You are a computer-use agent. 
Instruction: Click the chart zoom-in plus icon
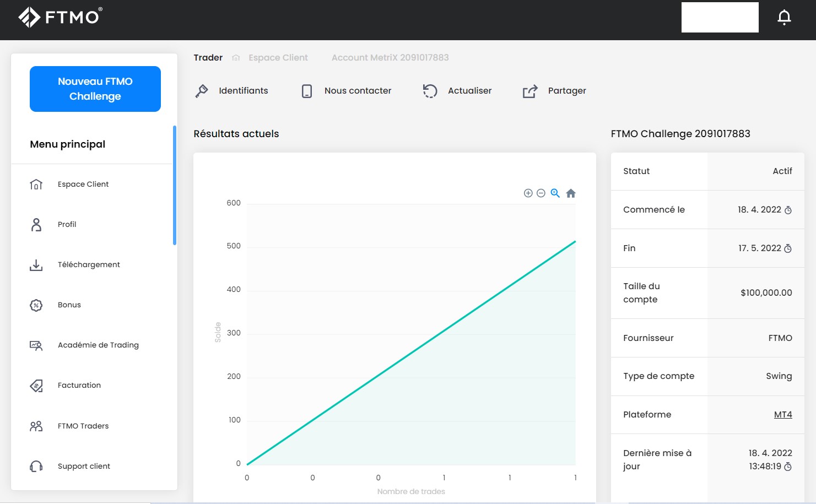point(528,193)
